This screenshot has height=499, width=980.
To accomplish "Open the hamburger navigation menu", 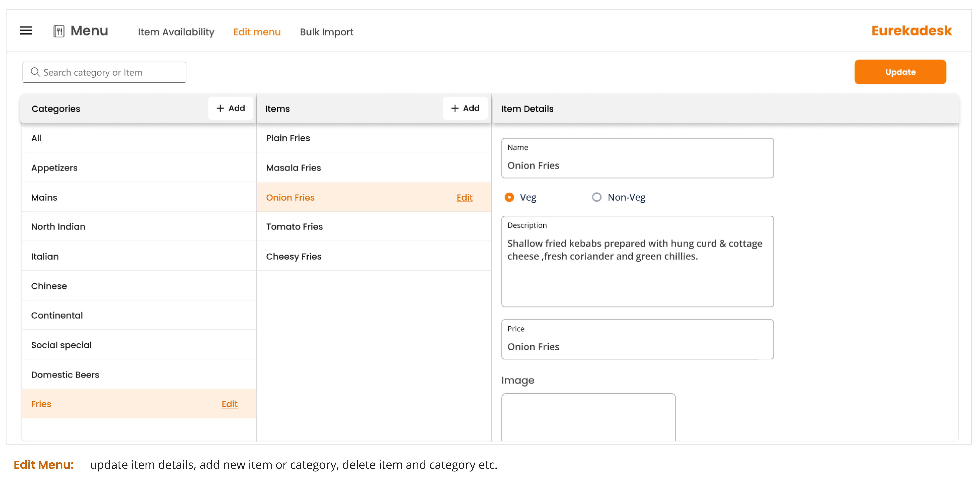I will click(26, 30).
